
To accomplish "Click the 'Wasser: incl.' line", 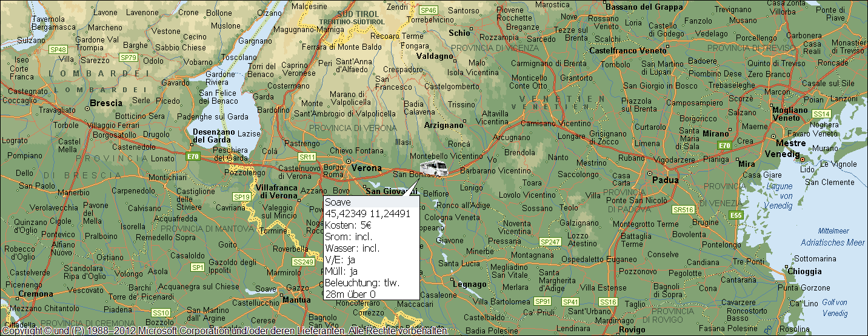I will coord(352,248).
